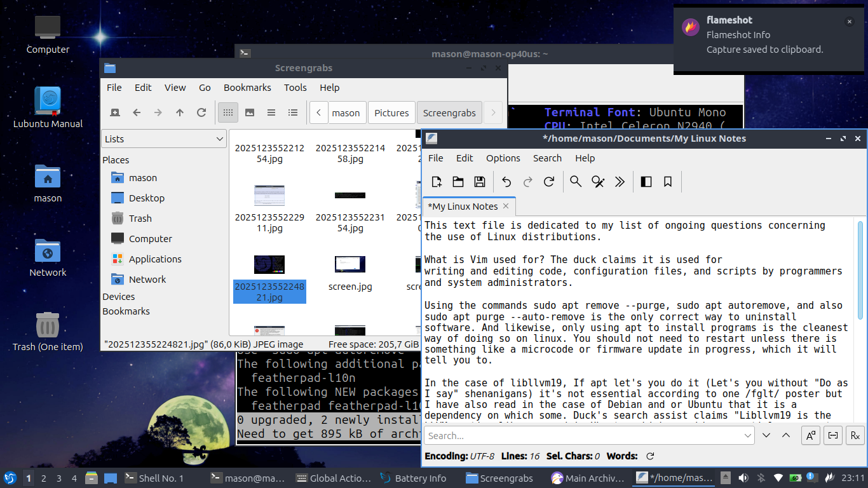Screen dimensions: 868x488
Task: Open the Lubuntu application menu
Action: coord(10,478)
